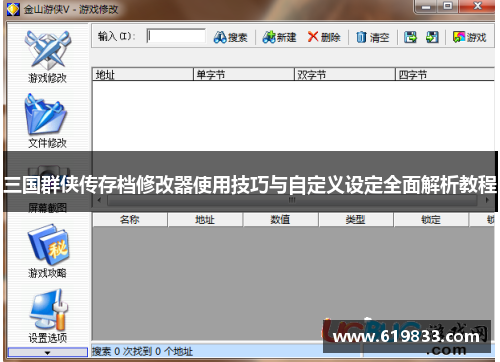The height and width of the screenshot is (362, 500).
Task: Minimize the 金山游侠V window
Action: tap(427, 6)
